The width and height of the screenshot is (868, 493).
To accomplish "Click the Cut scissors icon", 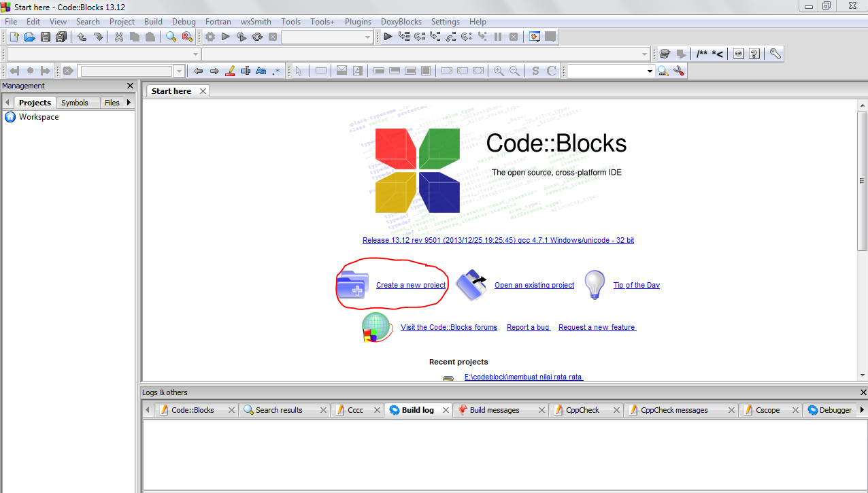I will (119, 37).
